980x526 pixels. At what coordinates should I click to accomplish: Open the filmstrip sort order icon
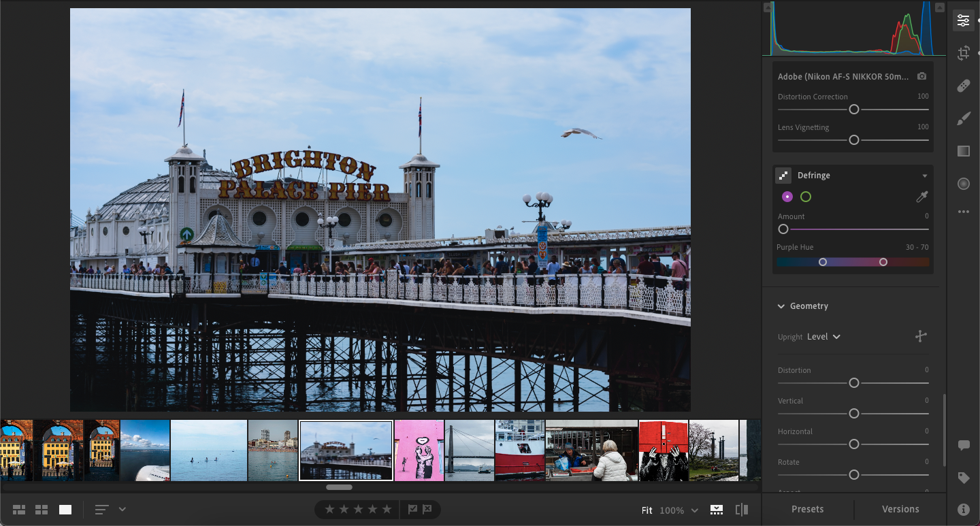click(102, 510)
